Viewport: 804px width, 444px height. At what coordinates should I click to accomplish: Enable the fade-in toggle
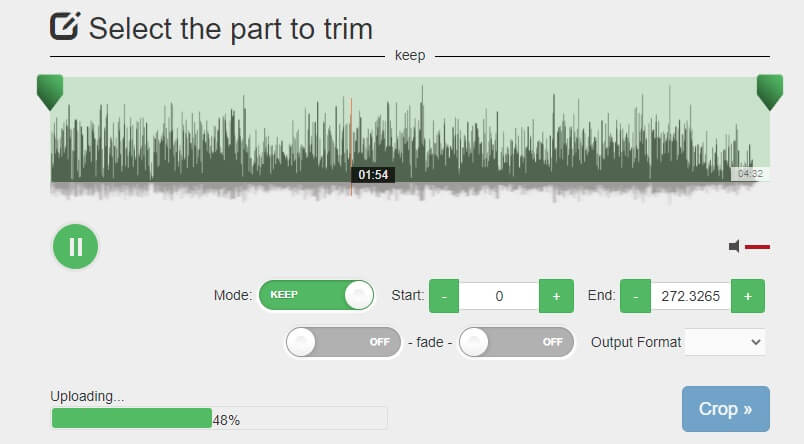click(x=343, y=342)
